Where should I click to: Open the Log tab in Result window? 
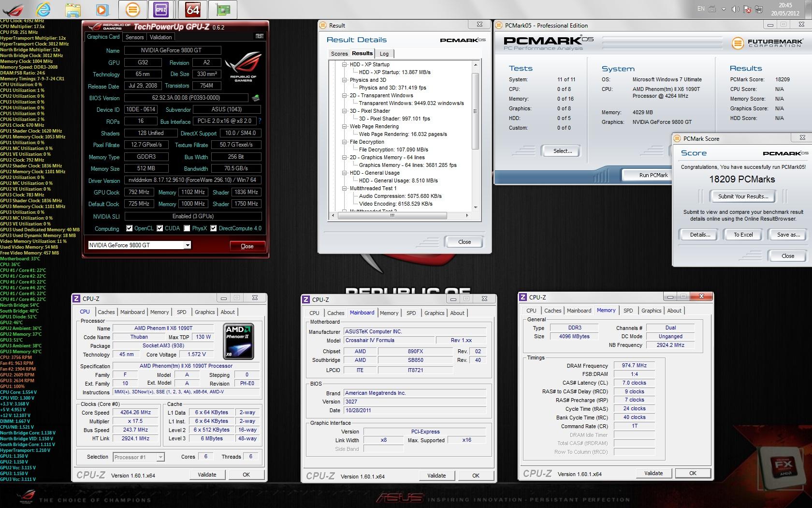(x=384, y=54)
